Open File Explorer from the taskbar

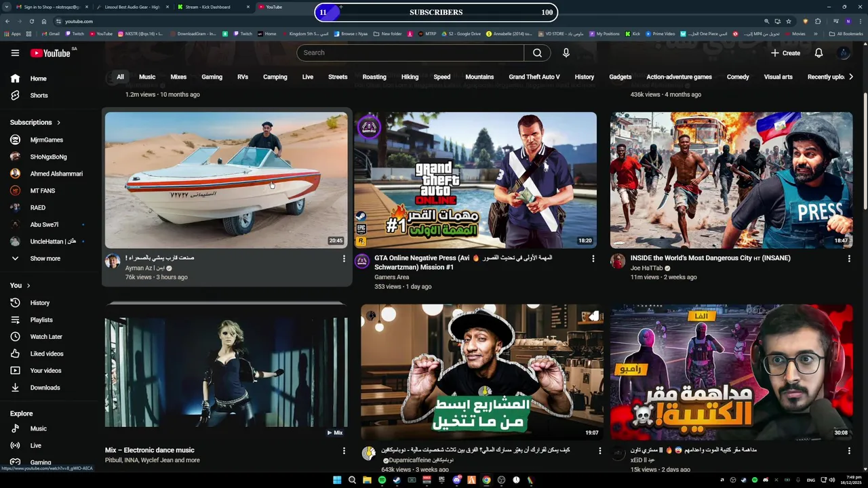click(x=367, y=481)
